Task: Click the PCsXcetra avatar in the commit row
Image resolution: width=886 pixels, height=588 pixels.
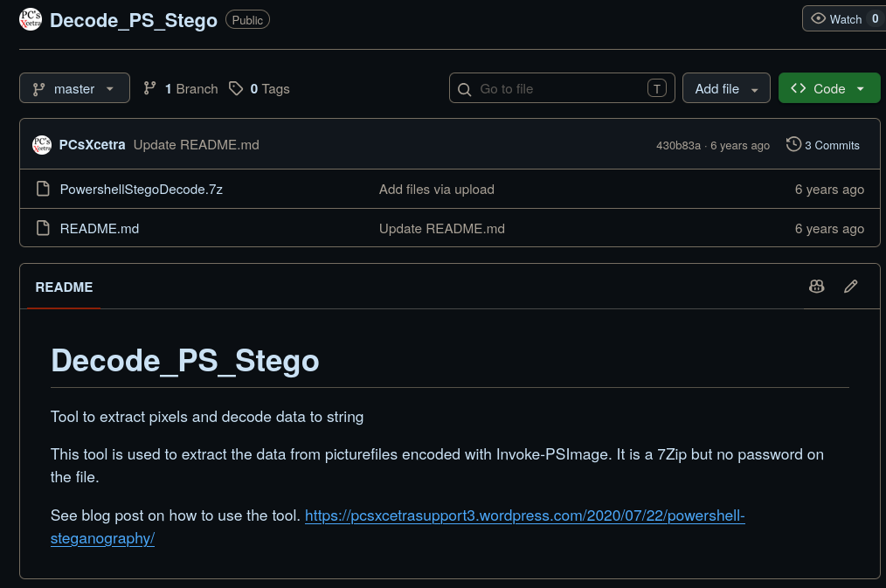Action: pyautogui.click(x=42, y=145)
